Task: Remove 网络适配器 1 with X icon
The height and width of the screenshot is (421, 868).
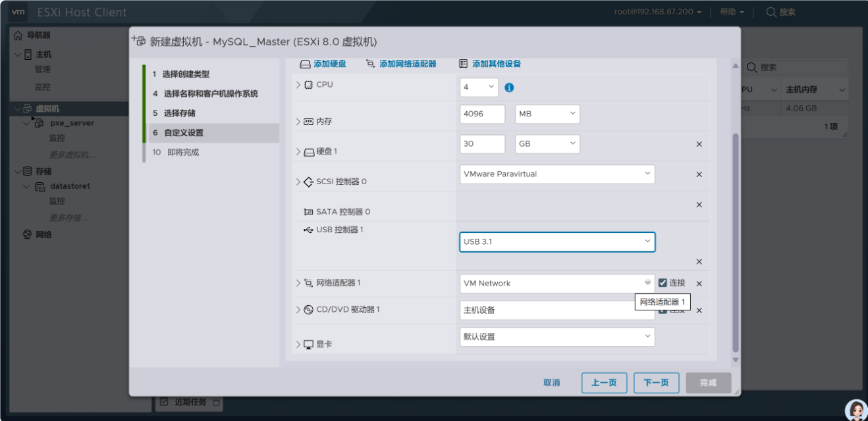Action: click(x=699, y=284)
